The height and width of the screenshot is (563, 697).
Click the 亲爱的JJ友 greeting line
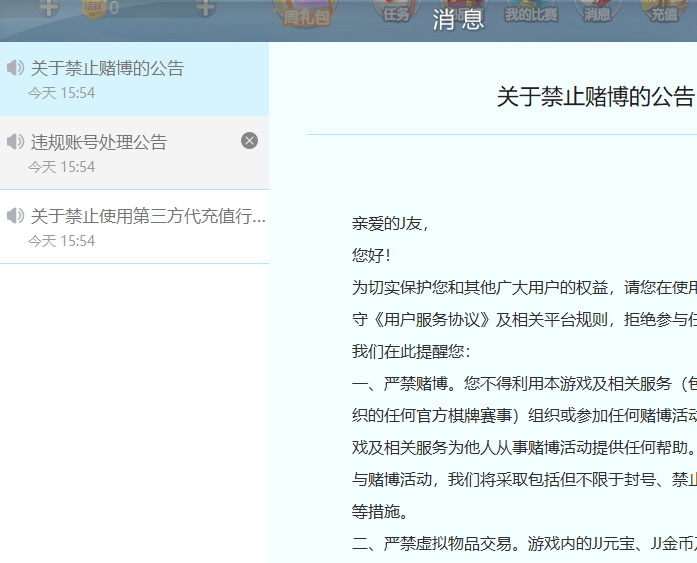[390, 224]
